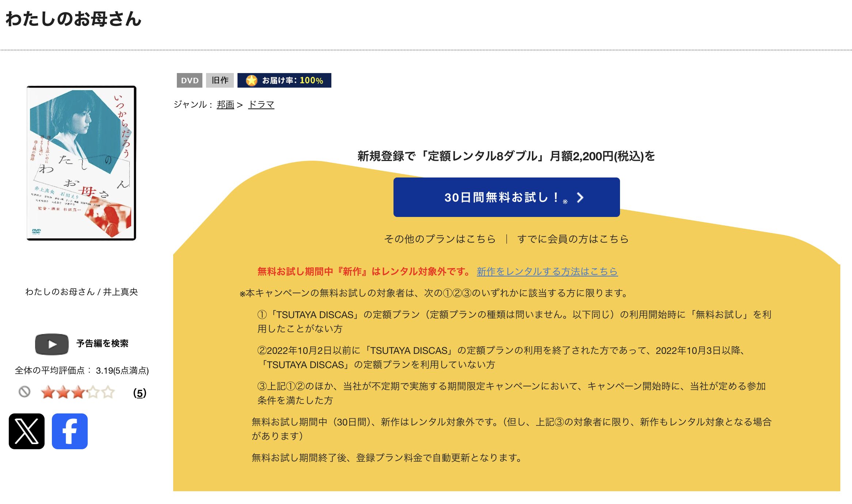
Task: Click the ①「TSUTAYA DISCAS」 condition paragraph
Action: (514, 321)
